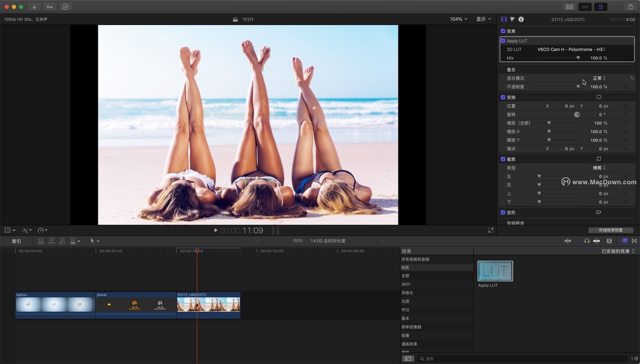
Task: Open the share export icon
Action: pos(630,7)
